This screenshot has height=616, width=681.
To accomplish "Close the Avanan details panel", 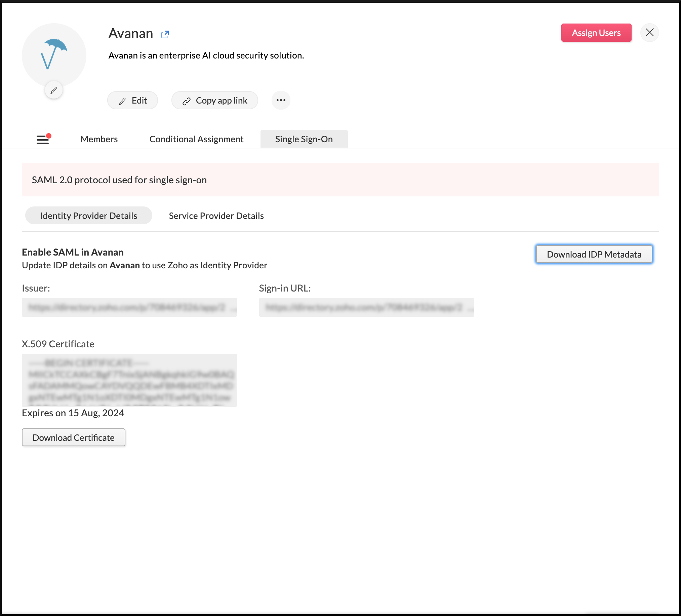I will [649, 33].
